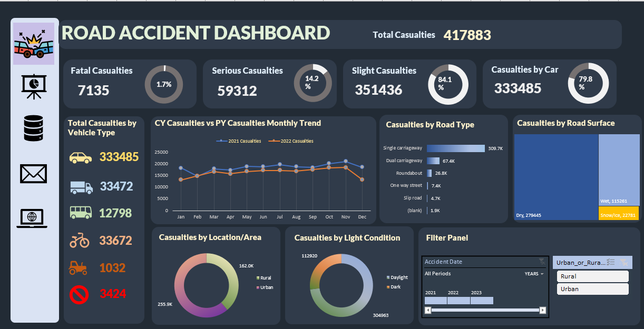Viewport: 644px width, 329px height.
Task: Click the bicycle vehicle icon
Action: click(x=80, y=241)
